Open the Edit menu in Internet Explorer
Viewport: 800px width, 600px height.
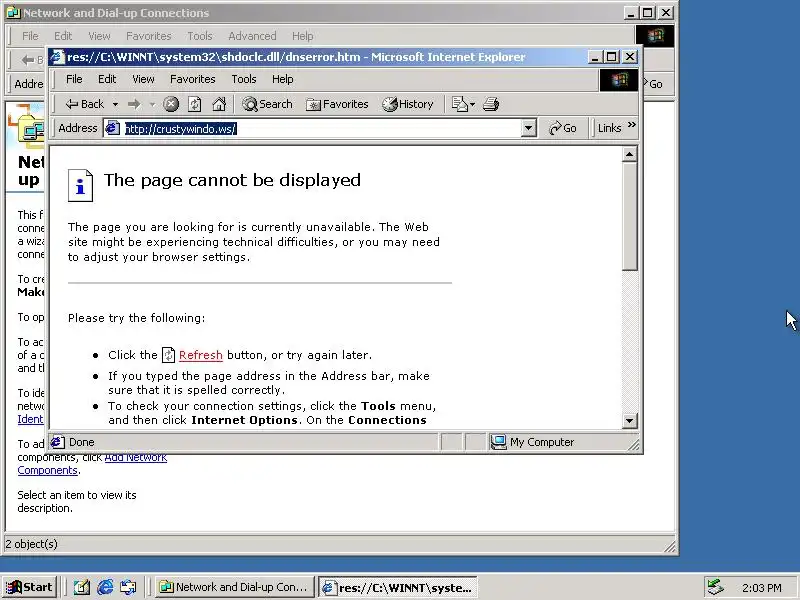tap(107, 79)
